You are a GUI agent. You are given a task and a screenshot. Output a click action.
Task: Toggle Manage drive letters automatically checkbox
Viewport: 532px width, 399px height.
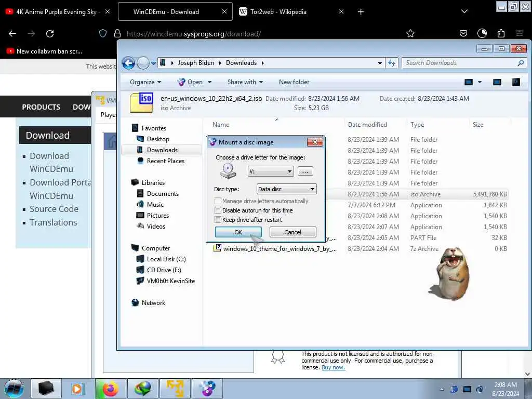pos(218,201)
